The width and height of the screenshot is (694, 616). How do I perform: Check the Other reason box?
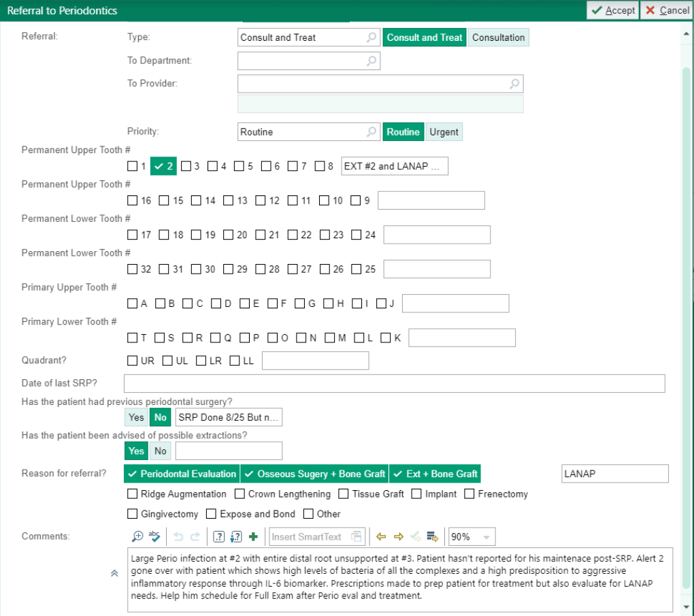308,514
